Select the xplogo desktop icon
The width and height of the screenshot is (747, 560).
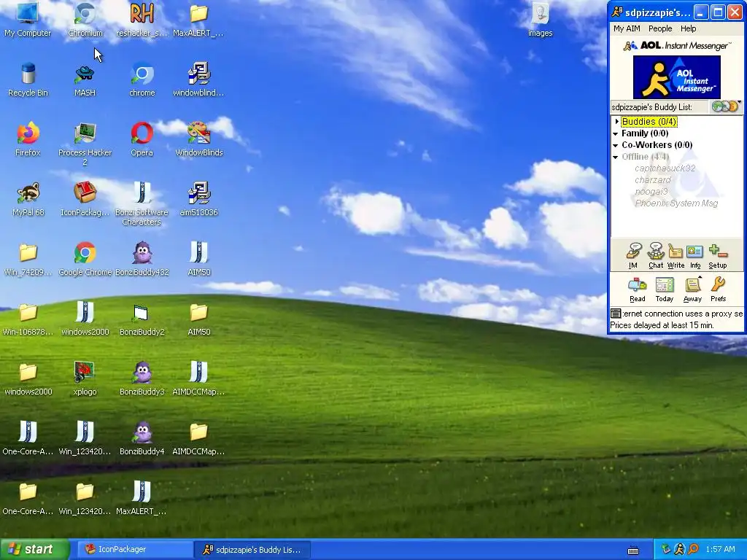(85, 378)
